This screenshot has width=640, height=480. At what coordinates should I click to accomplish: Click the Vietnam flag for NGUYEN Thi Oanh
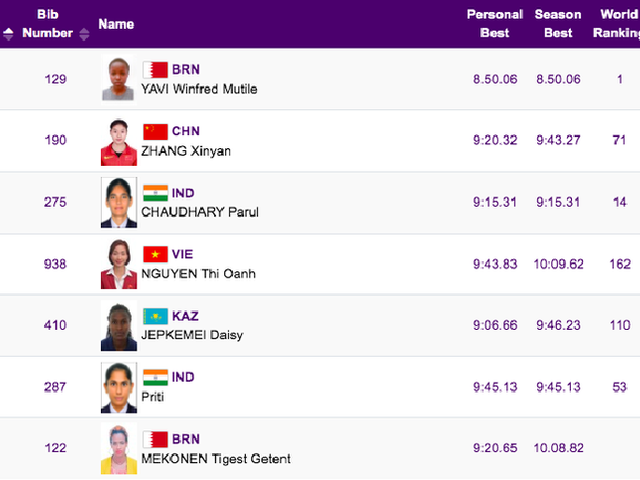tap(155, 254)
